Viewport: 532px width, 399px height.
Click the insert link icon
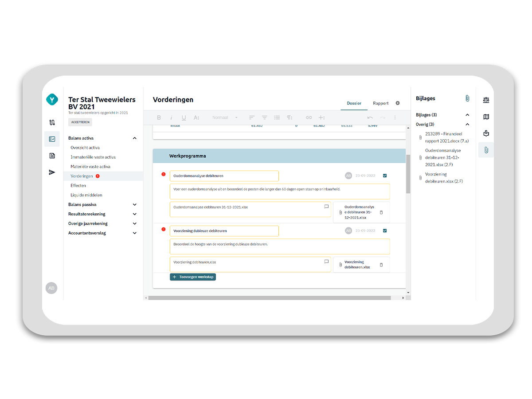[x=309, y=117]
